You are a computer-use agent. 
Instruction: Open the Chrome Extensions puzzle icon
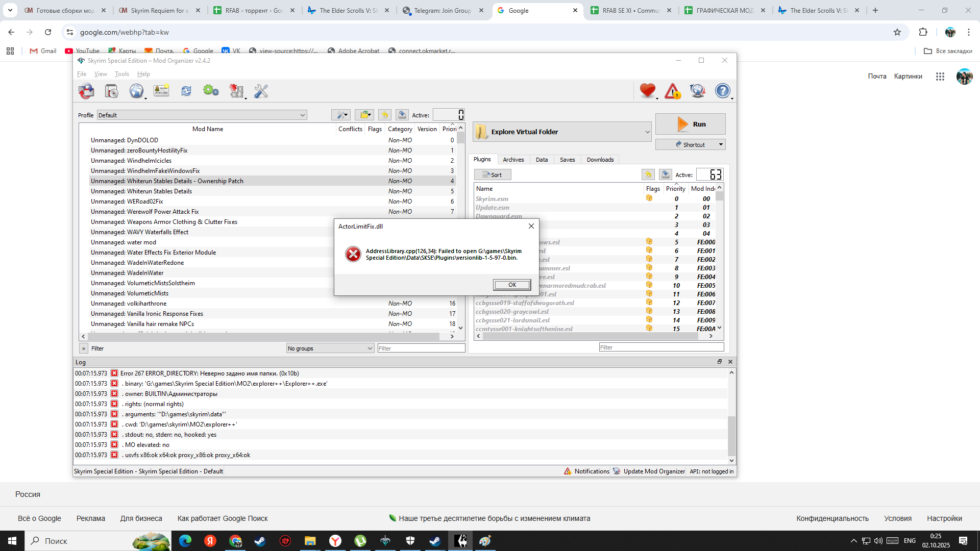923,32
